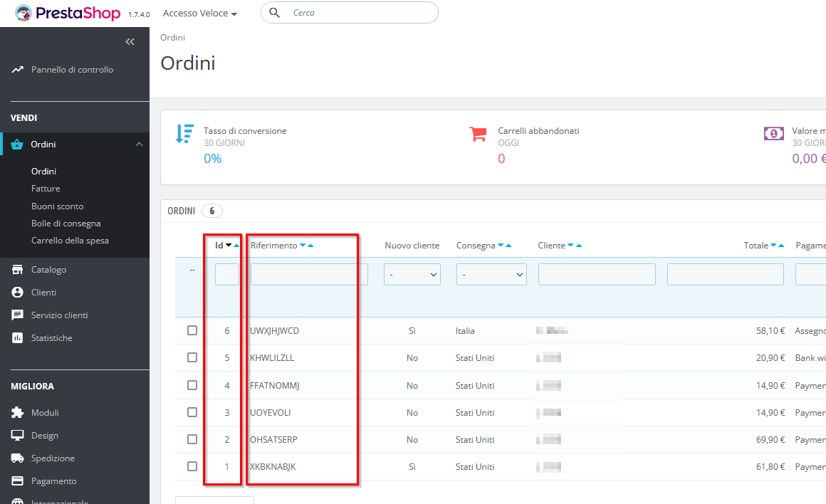This screenshot has width=826, height=504.
Task: Click reference XKBKNABJK
Action: click(273, 466)
